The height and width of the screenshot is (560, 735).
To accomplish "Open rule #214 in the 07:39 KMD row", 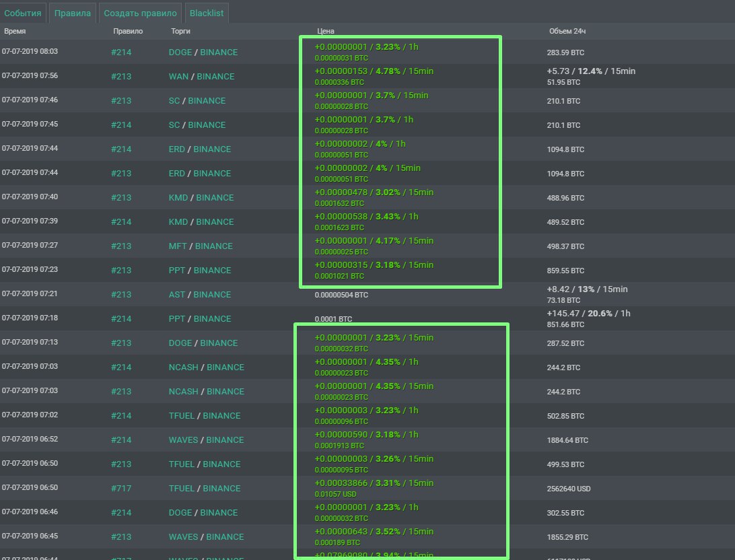I will pos(121,222).
